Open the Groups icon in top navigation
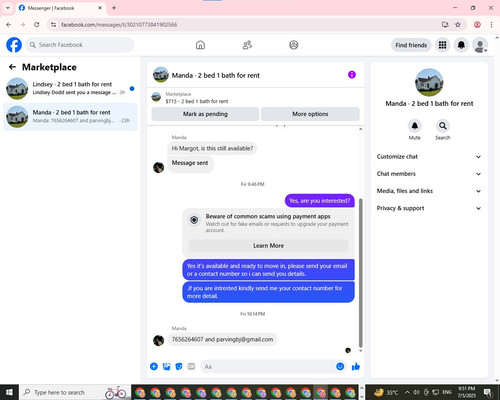 pos(294,45)
